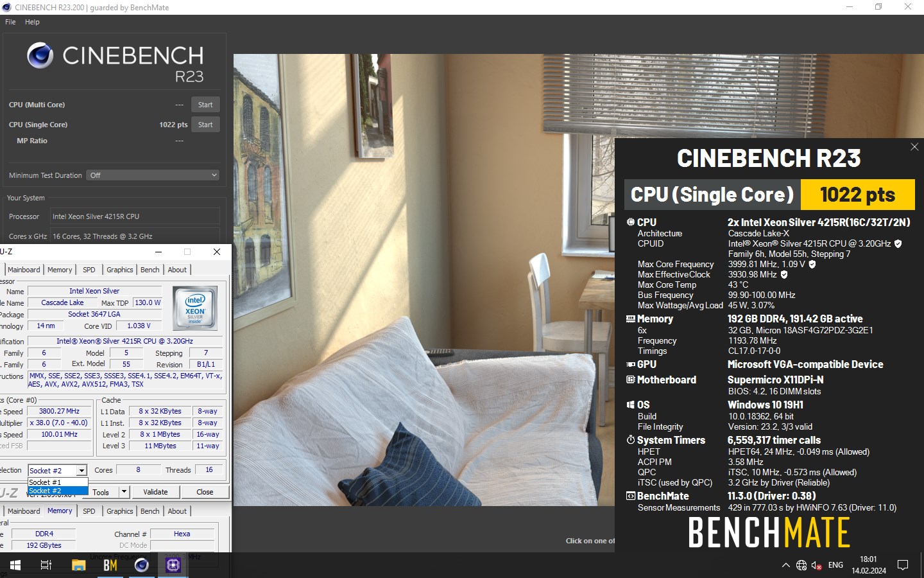Open Mainboard tab in upper CPU-Z window
924x578 pixels.
[24, 270]
